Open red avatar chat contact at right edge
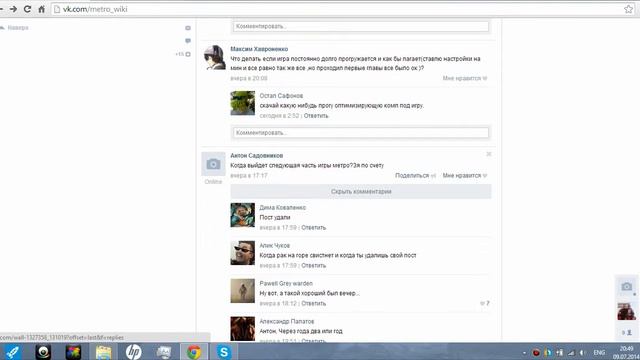The image size is (640, 360). pyautogui.click(x=627, y=311)
